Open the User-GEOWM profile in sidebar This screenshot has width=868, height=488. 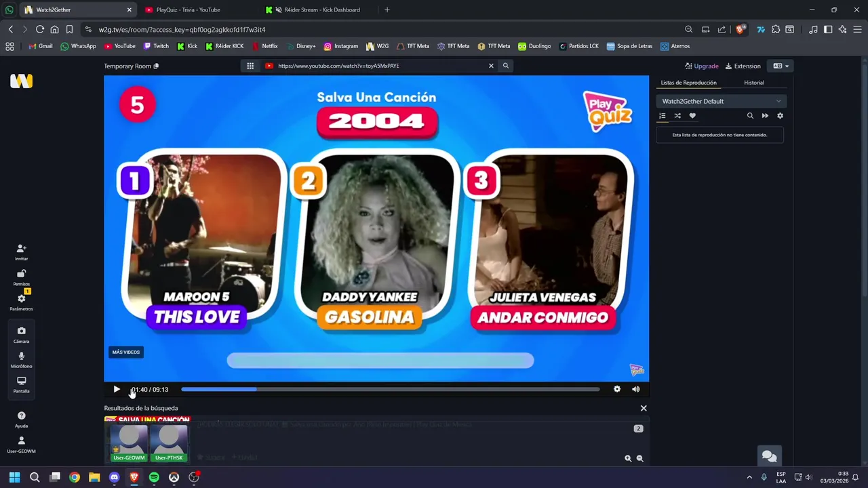coord(21,444)
